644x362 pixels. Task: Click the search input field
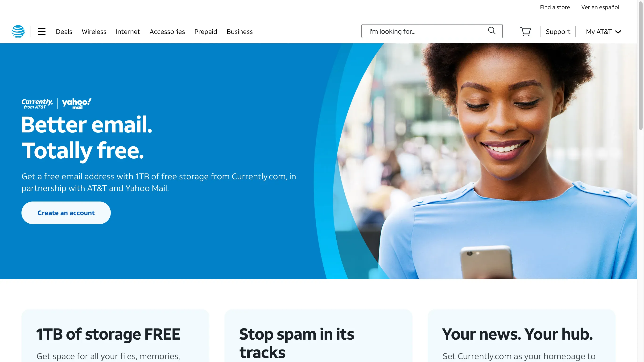coord(432,31)
